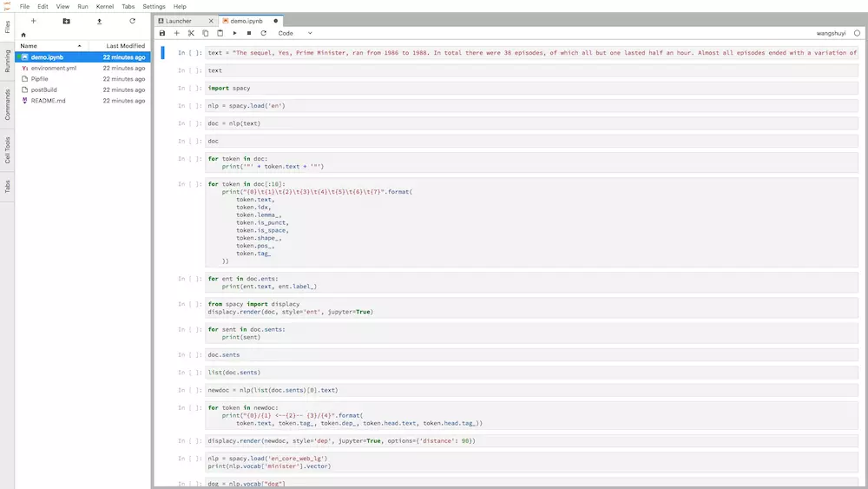This screenshot has height=489, width=868.
Task: Select demo.ipynb in the file list
Action: [x=83, y=57]
